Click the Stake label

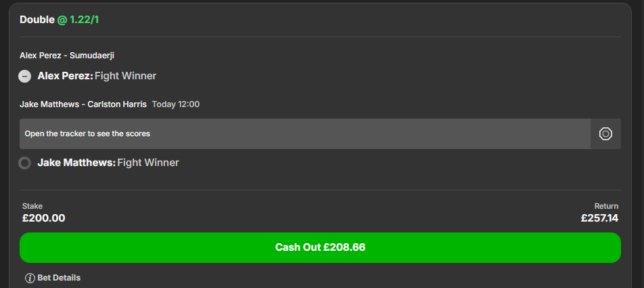[32, 206]
